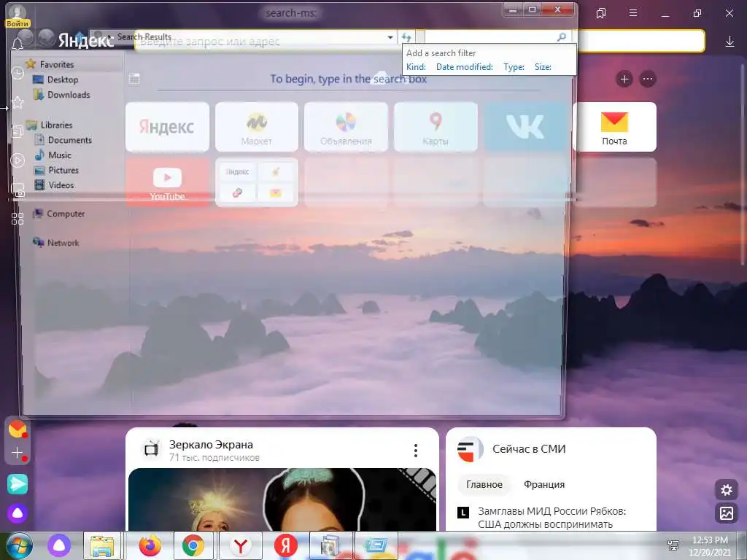Select Libraries in Explorer navigation pane
747x560 pixels.
coord(56,125)
